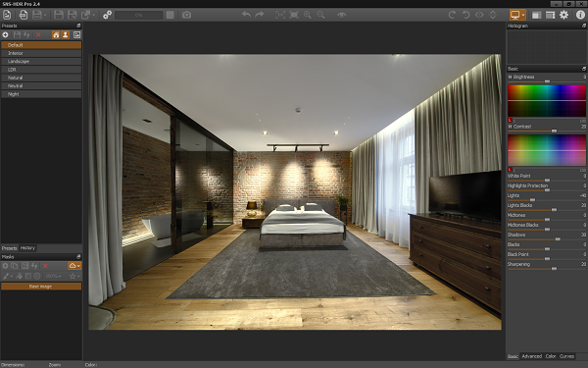
Task: Toggle the right panels layout icon
Action: 550,15
